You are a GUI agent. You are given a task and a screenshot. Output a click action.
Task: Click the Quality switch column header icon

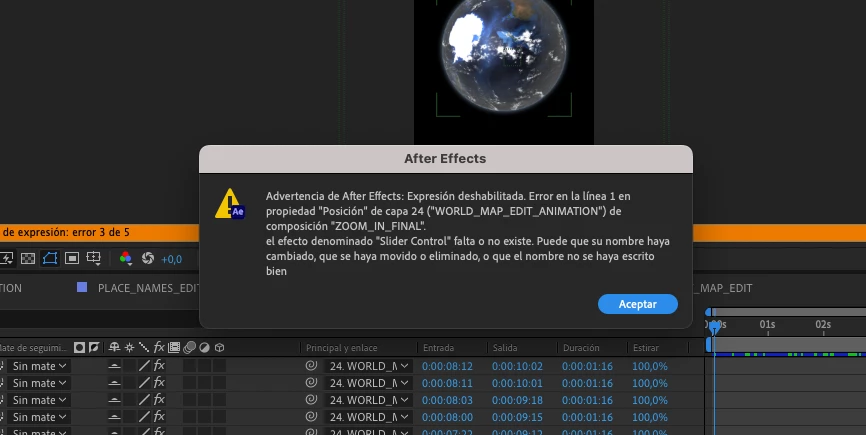[x=144, y=347]
